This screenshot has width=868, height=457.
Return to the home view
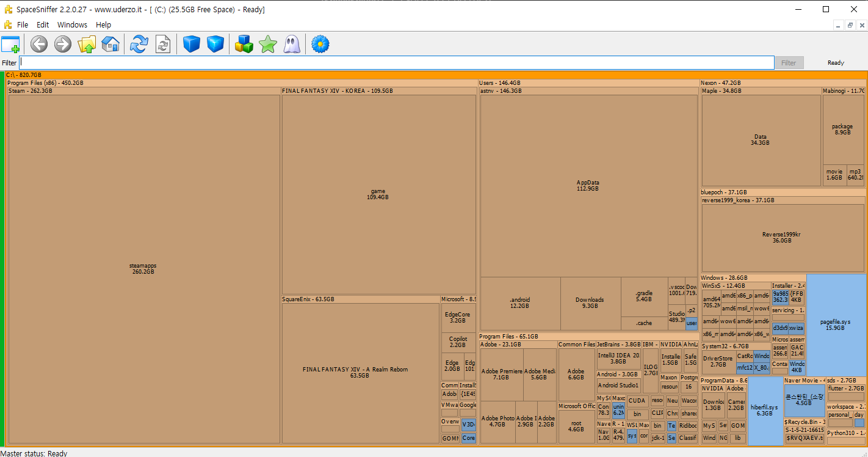click(110, 44)
